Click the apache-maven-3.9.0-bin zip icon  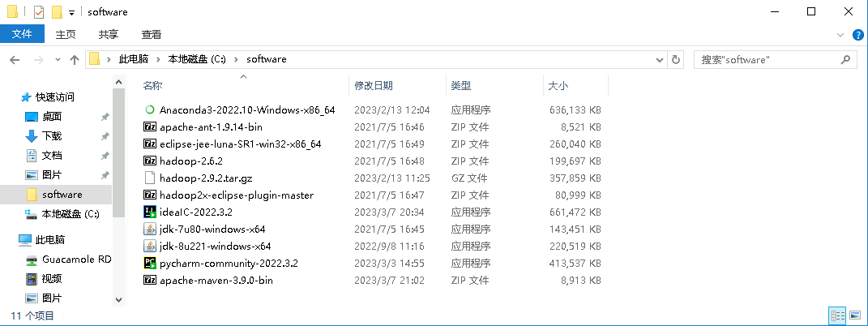pyautogui.click(x=149, y=280)
